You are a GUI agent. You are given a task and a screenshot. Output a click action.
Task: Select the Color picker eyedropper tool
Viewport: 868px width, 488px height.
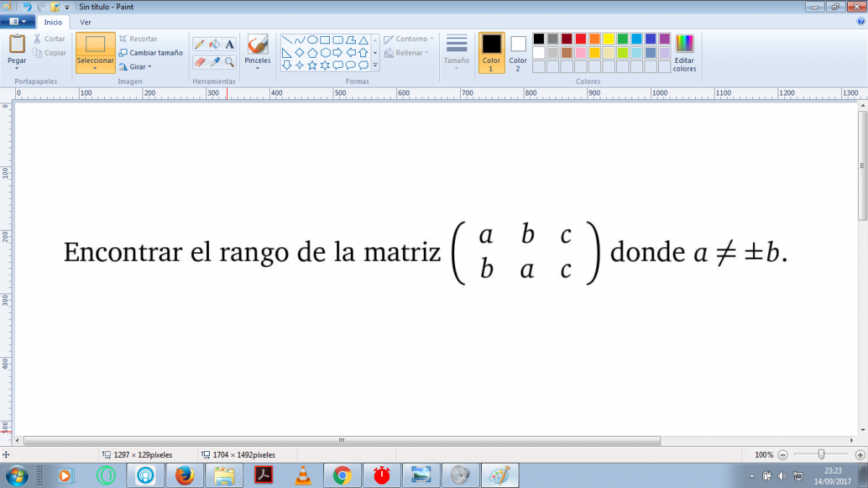[x=215, y=62]
